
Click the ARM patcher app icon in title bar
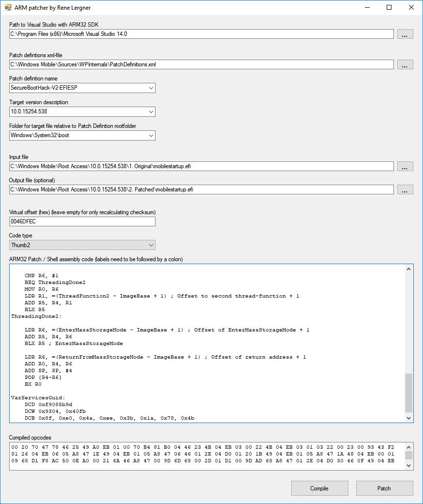coord(8,7)
